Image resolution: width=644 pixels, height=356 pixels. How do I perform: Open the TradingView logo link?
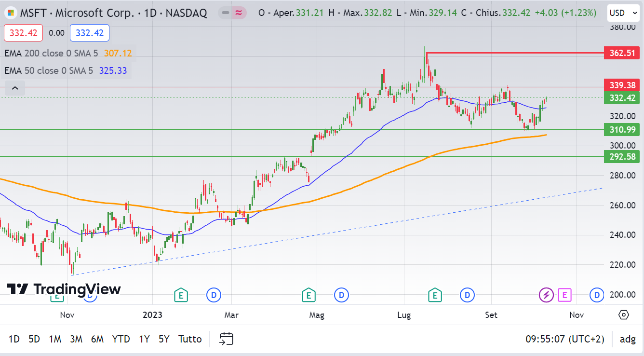click(x=64, y=289)
